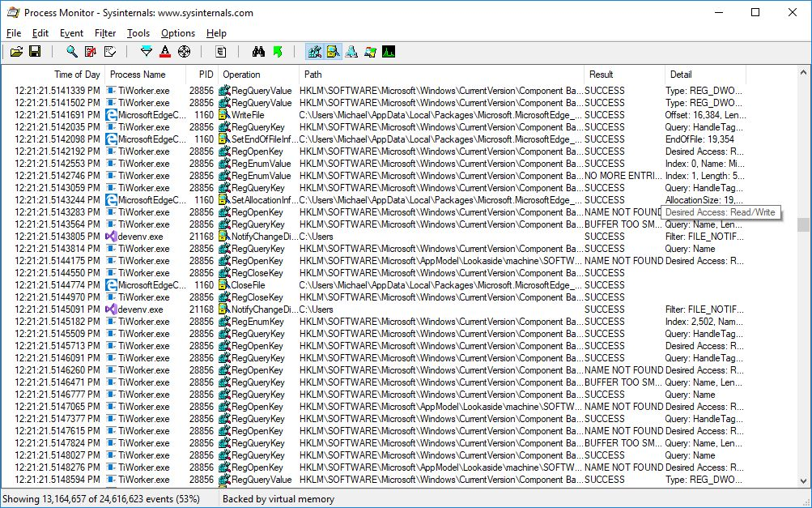
Task: Enable Show Profiling Events graph button
Action: [x=389, y=52]
